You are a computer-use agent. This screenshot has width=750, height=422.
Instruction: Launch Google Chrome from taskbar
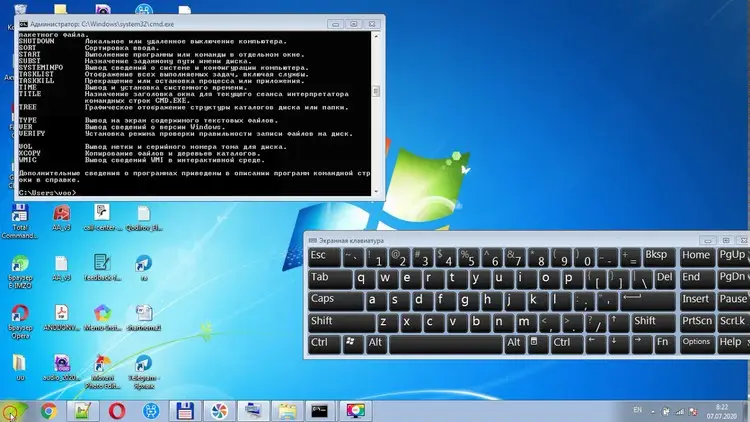[48, 411]
